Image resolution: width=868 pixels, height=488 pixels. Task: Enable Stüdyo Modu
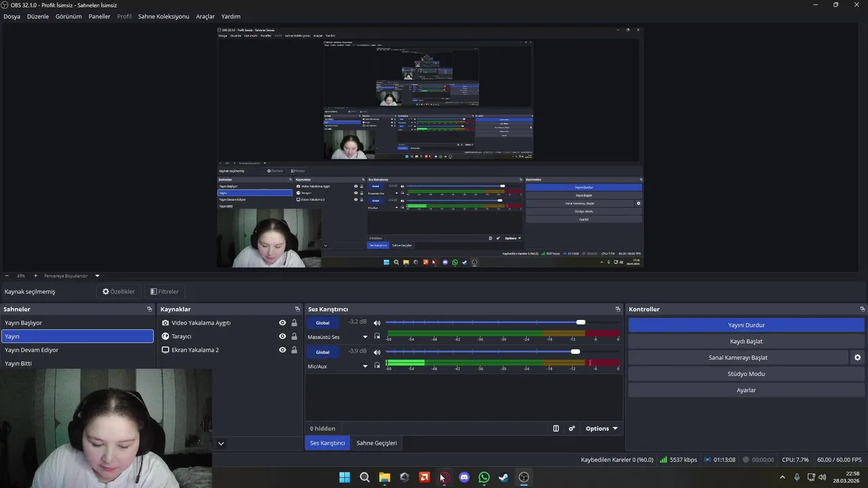tap(746, 373)
